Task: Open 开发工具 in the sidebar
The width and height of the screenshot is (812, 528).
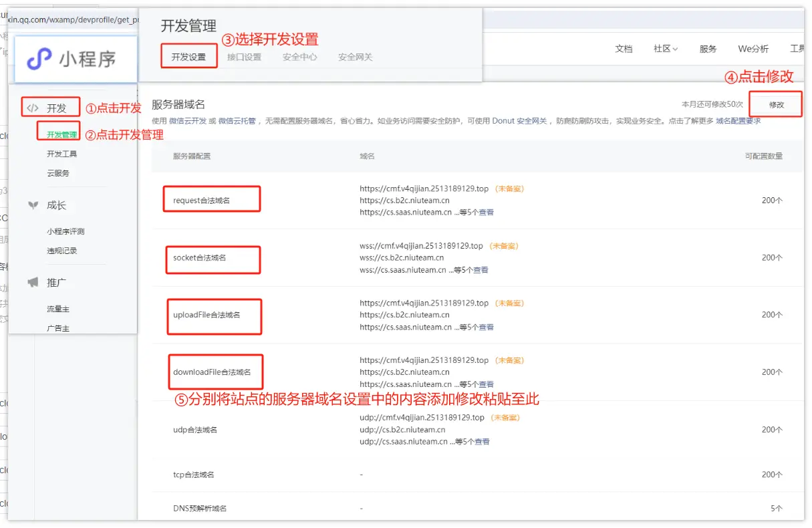Action: tap(61, 154)
